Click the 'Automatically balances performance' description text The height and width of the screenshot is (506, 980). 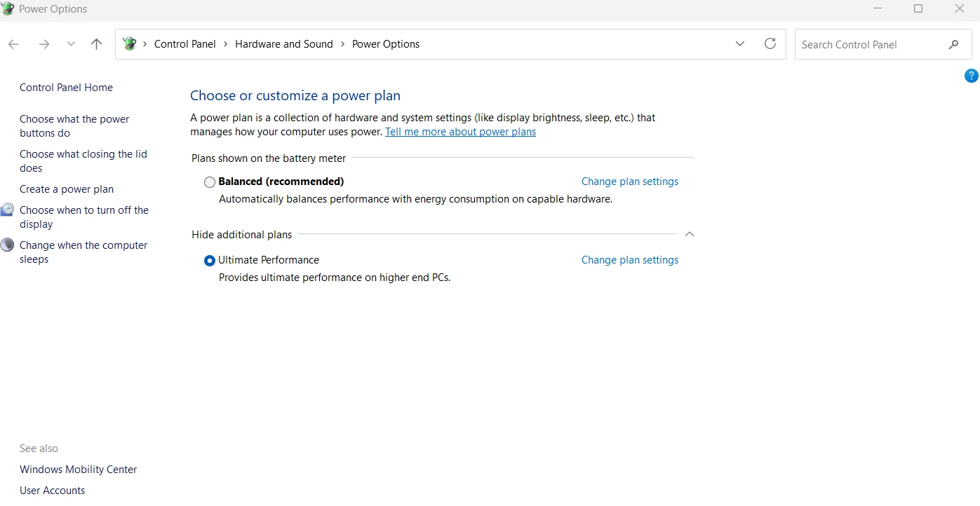tap(415, 199)
